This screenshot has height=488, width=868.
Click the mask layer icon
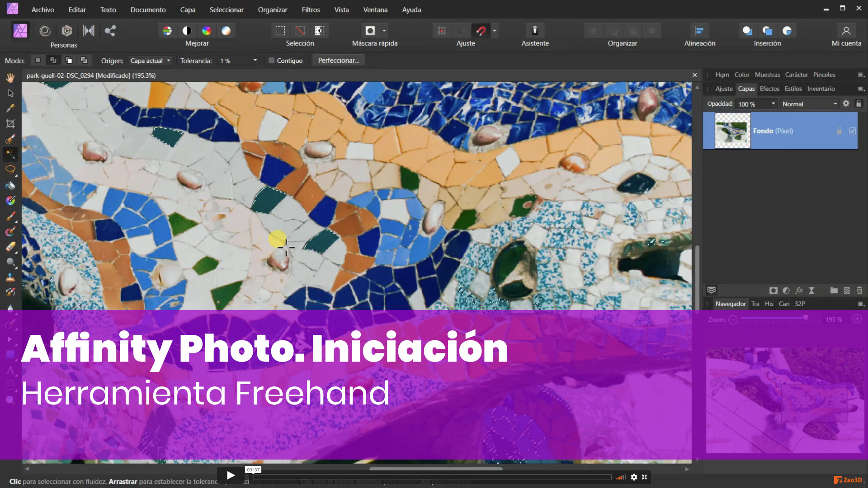[774, 291]
